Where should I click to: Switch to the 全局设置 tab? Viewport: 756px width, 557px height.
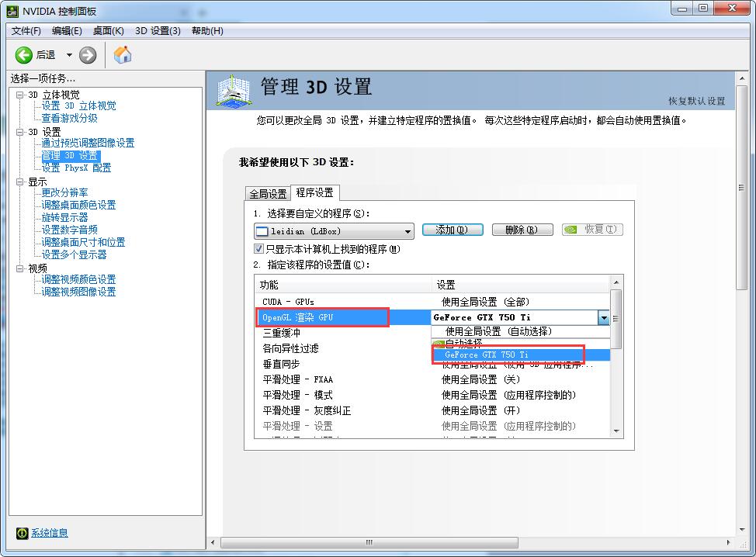268,194
